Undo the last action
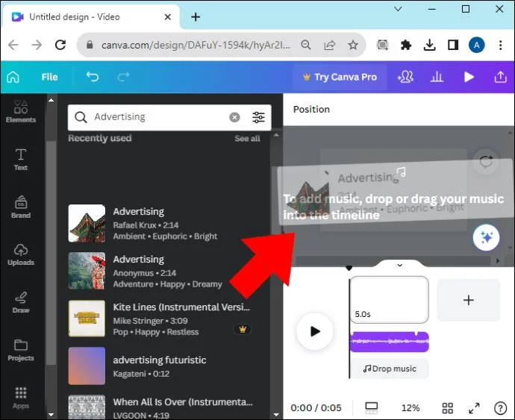 (93, 77)
